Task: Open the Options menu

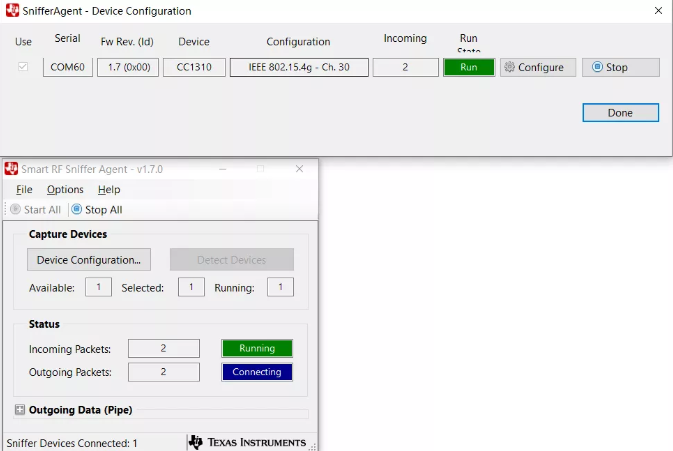Action: tap(65, 189)
